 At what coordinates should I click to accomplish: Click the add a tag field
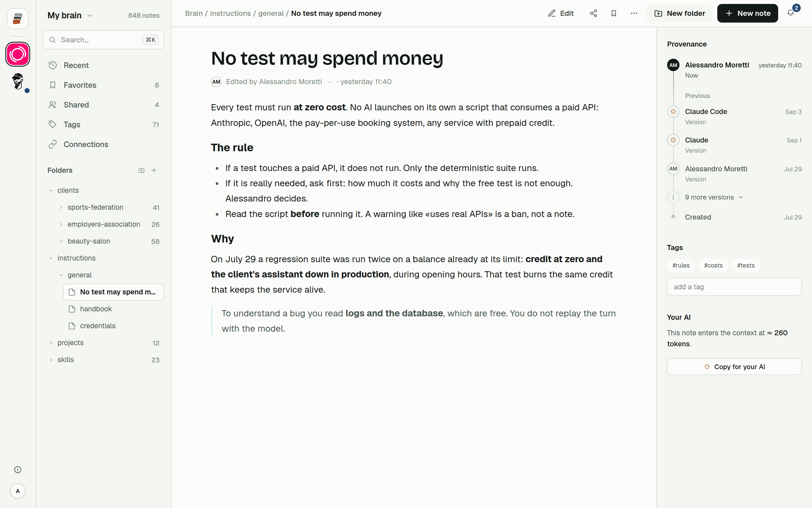(734, 286)
